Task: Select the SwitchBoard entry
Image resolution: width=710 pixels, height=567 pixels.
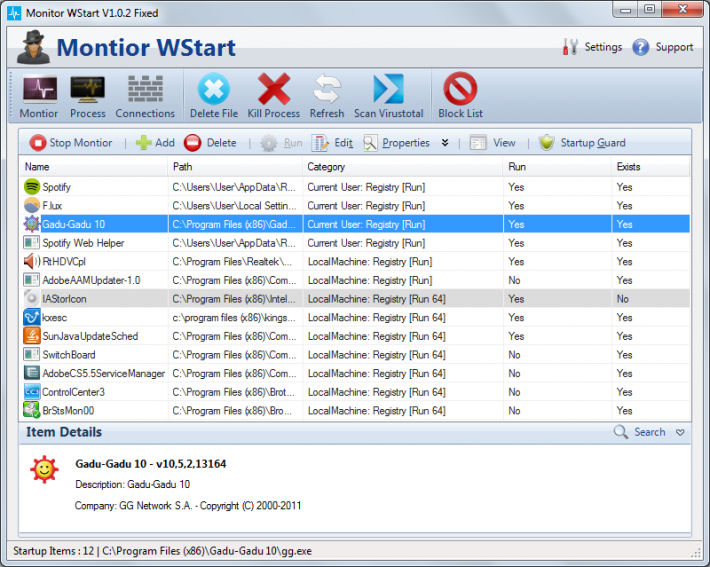Action: tap(355, 355)
